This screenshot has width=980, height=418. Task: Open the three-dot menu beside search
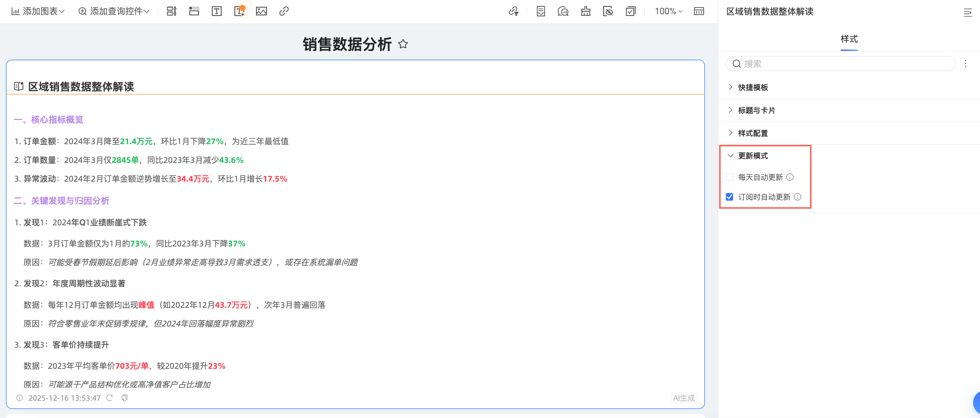click(x=965, y=63)
